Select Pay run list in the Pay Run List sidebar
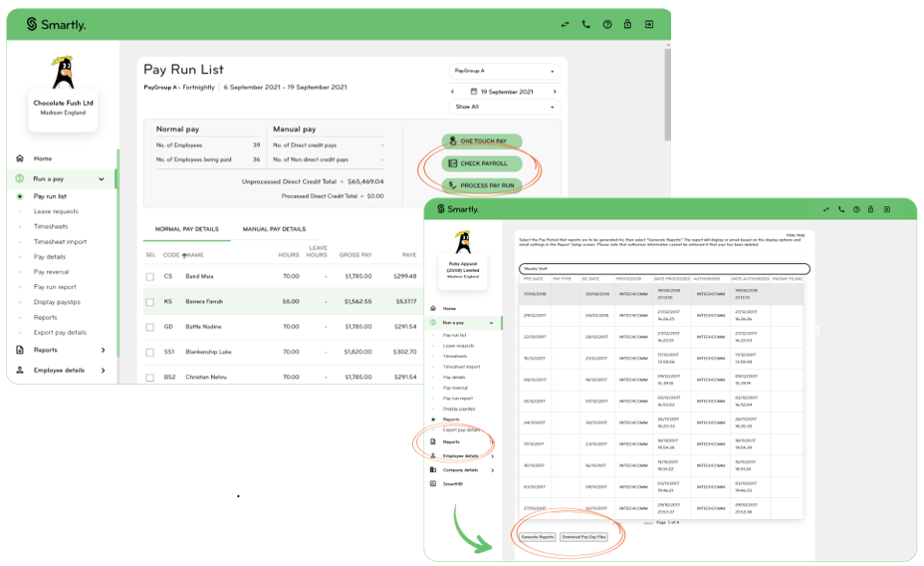 pyautogui.click(x=50, y=196)
